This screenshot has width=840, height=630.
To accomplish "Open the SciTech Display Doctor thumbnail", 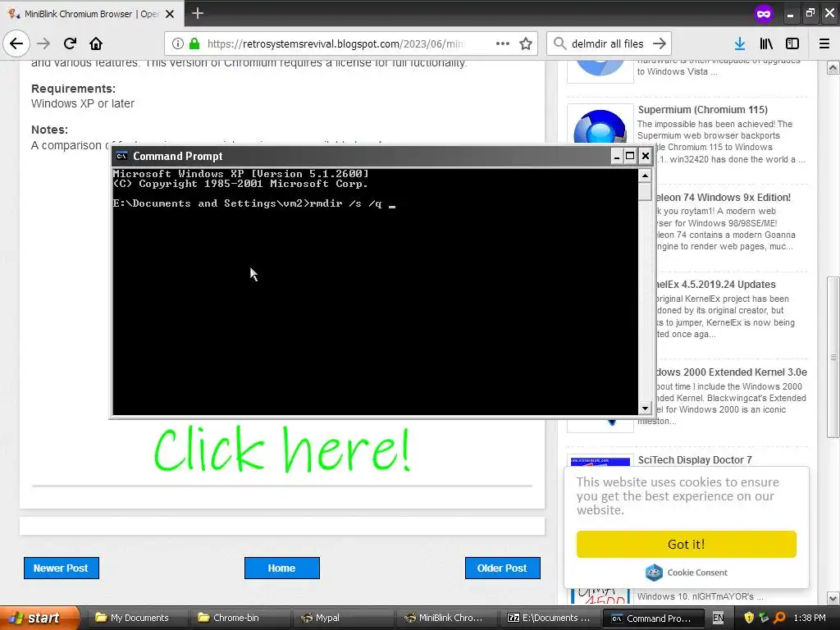I will 600,461.
